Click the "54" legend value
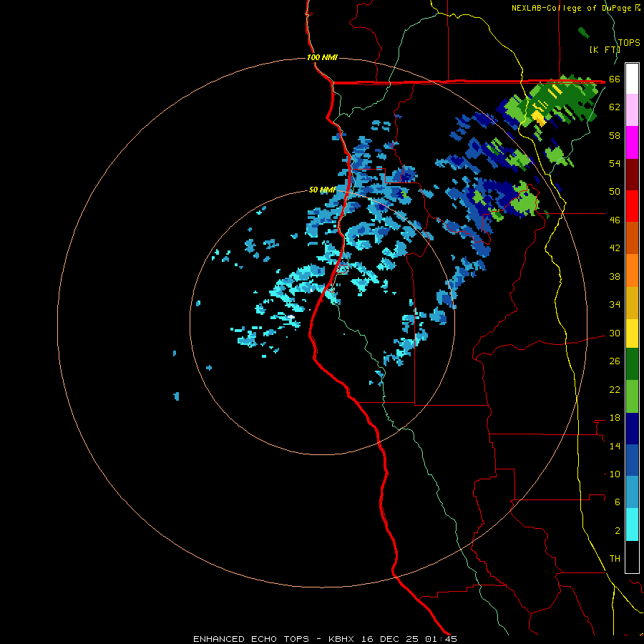 click(615, 163)
